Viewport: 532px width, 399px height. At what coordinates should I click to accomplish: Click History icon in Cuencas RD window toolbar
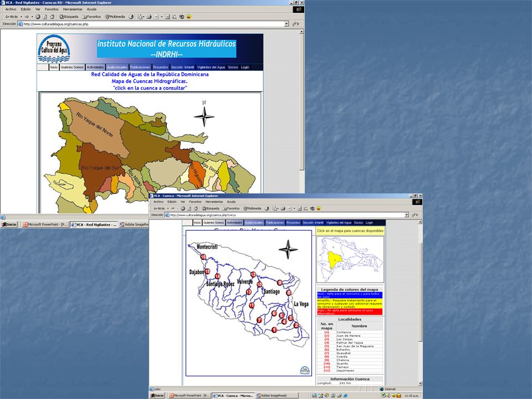(x=131, y=17)
